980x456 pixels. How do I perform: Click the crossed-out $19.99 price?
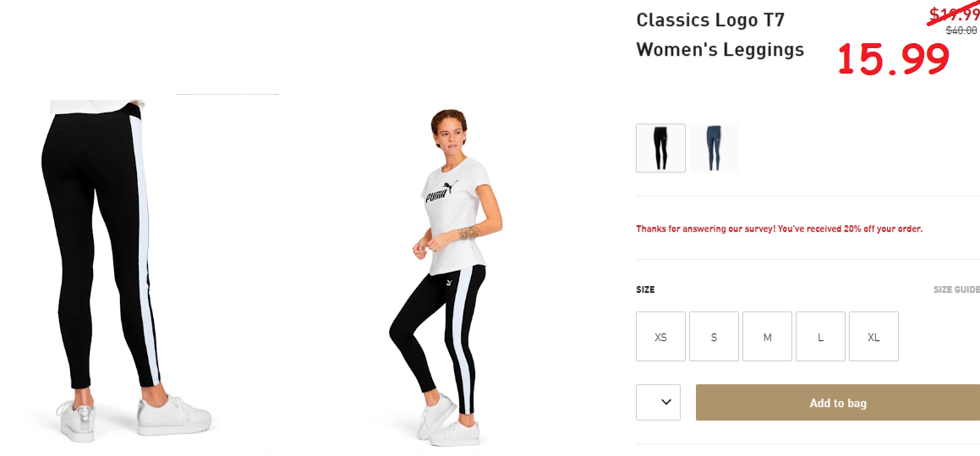coord(953,14)
